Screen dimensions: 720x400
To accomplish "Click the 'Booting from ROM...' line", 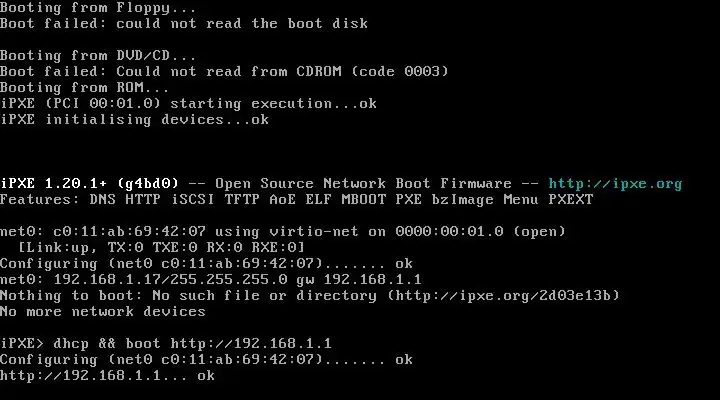I will 84,87.
